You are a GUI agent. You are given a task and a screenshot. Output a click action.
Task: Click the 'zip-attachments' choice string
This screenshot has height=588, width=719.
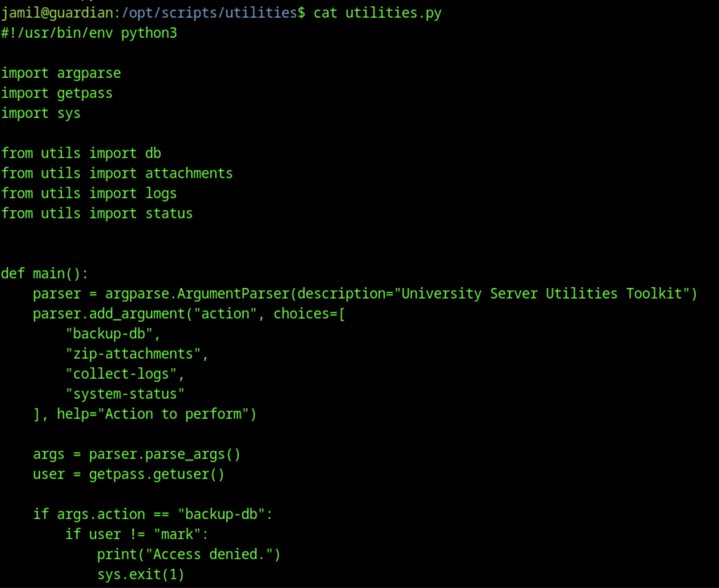click(137, 353)
